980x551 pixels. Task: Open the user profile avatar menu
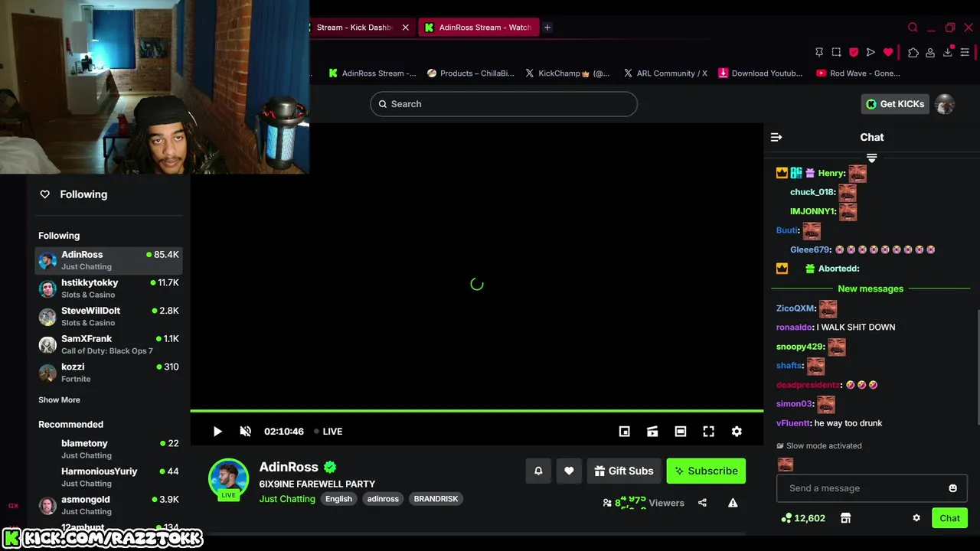[945, 104]
